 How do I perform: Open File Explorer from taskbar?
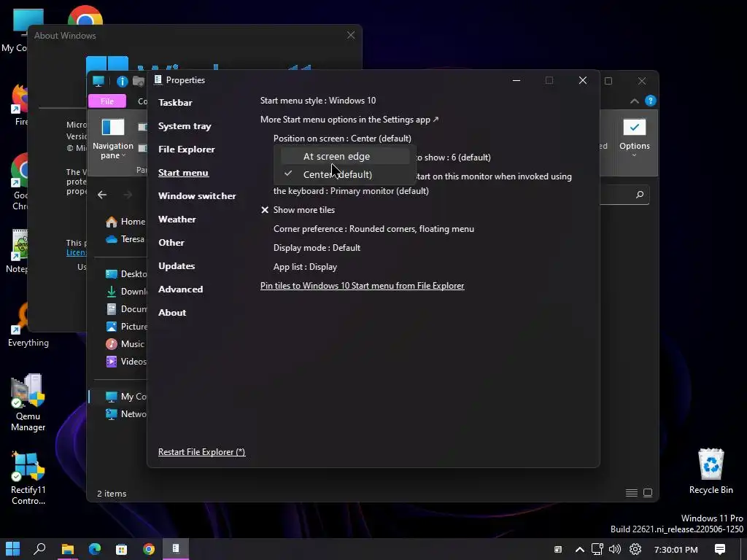(x=67, y=549)
